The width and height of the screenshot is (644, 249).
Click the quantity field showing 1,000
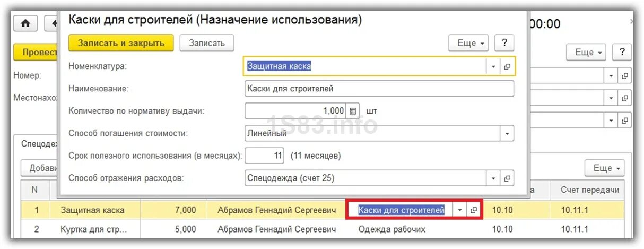tap(296, 111)
